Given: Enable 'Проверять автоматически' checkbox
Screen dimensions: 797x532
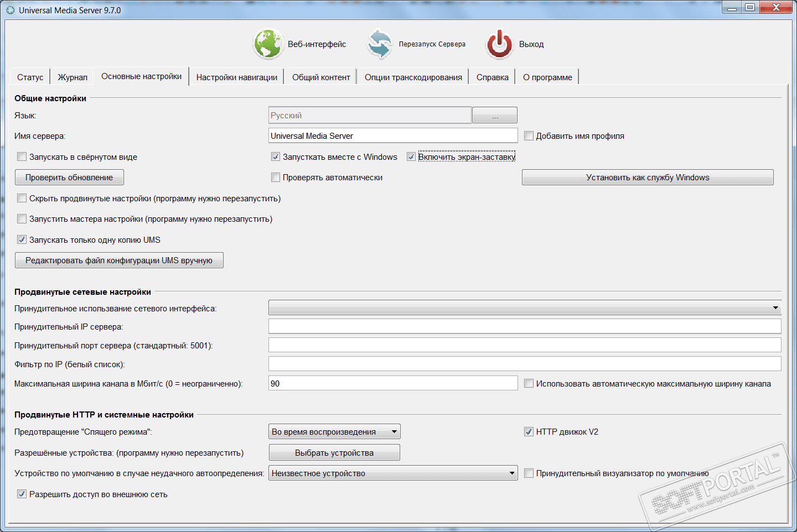Looking at the screenshot, I should [x=275, y=178].
